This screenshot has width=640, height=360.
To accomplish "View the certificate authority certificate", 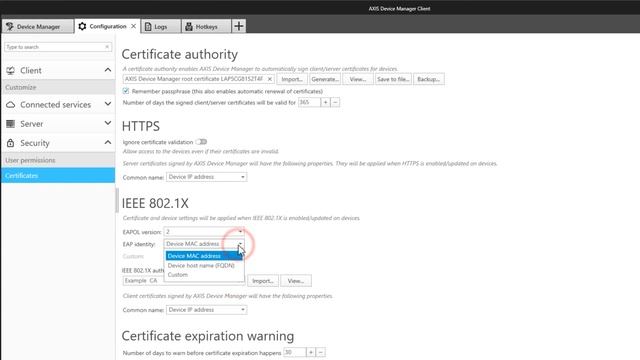I will coord(358,79).
